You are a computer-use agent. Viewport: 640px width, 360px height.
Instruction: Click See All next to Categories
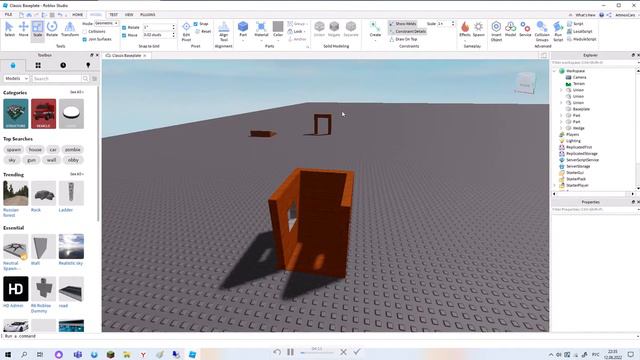(x=76, y=92)
